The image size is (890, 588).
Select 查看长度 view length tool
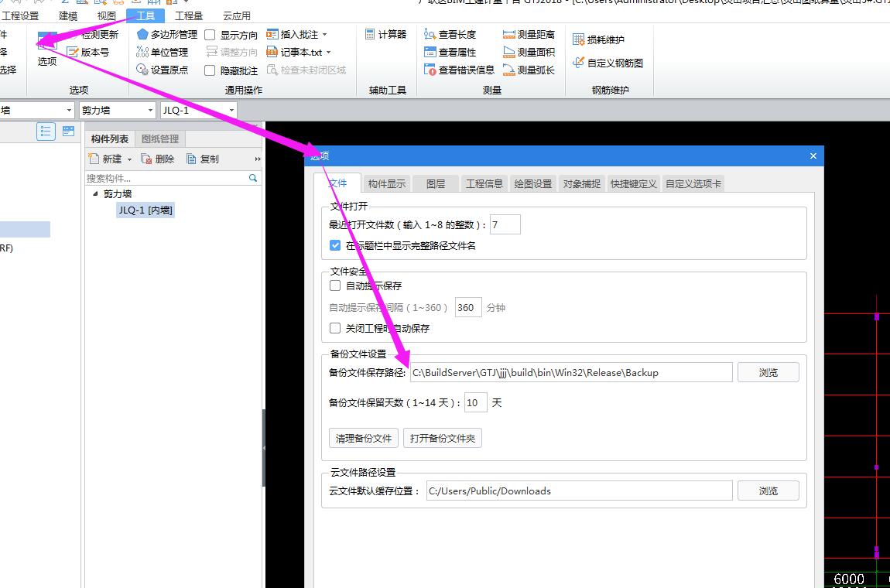[x=450, y=35]
